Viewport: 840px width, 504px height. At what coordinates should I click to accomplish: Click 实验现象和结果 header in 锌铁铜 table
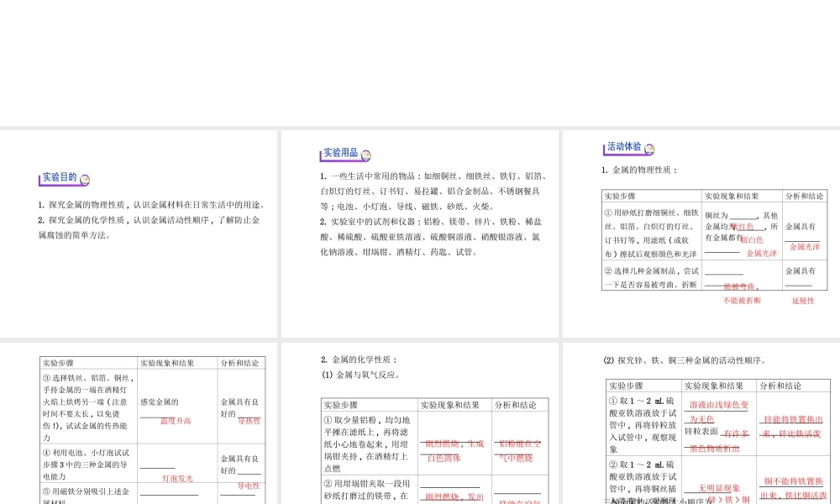(713, 386)
